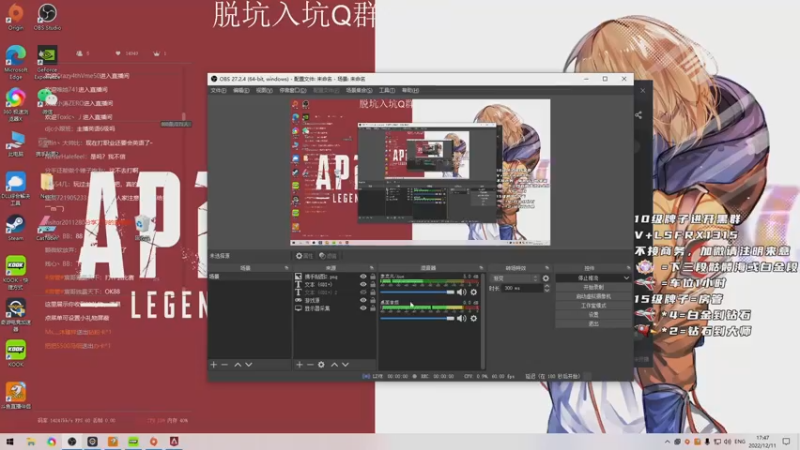Open 设置 in the Controls panel
800x450 pixels.
[x=593, y=315]
